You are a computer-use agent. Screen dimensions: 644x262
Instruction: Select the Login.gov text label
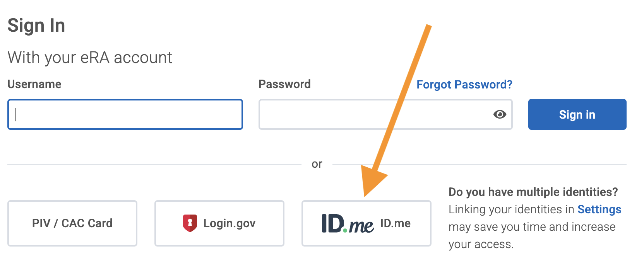pos(230,223)
